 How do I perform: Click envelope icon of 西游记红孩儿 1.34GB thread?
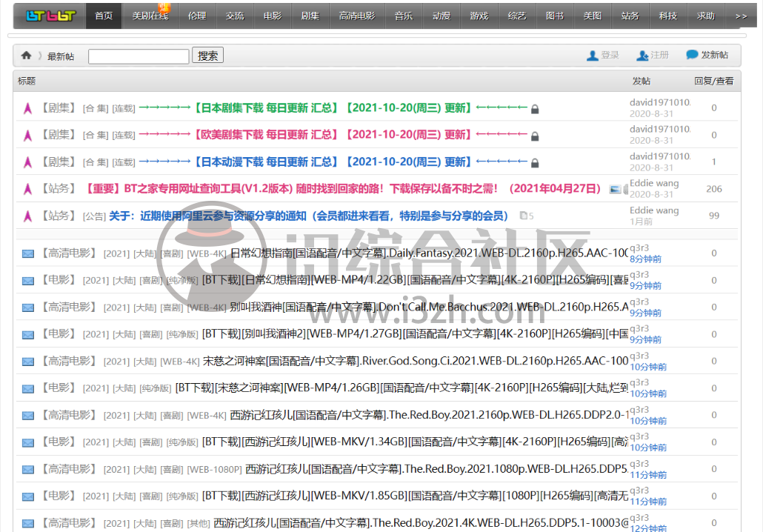(x=28, y=443)
